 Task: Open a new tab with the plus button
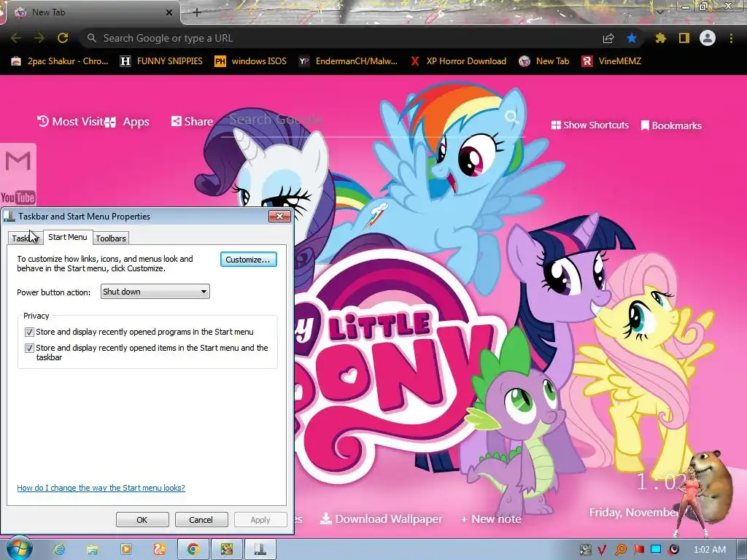[197, 12]
